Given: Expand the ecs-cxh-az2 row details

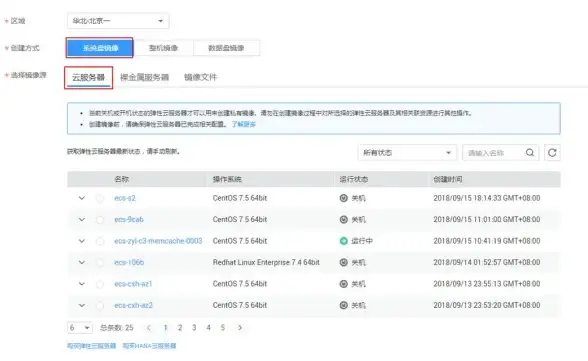Looking at the screenshot, I should click(x=82, y=305).
